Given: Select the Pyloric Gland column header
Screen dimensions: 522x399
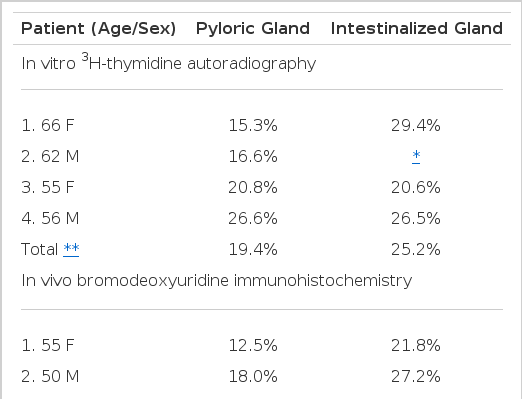Looking at the screenshot, I should pos(253,29).
